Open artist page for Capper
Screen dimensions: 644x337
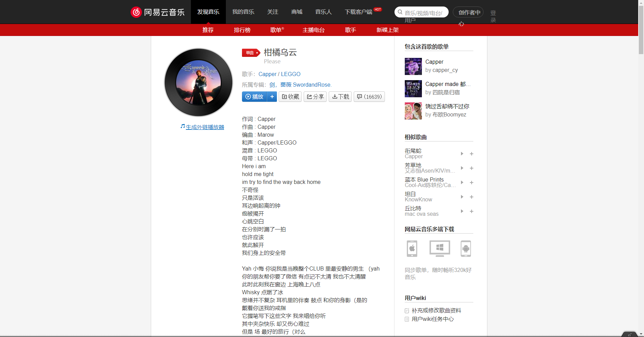click(x=267, y=74)
